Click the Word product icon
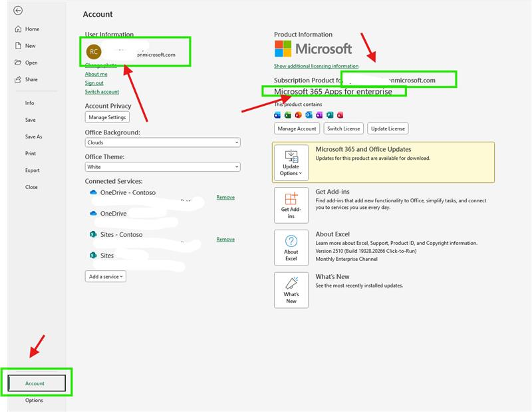 point(277,115)
